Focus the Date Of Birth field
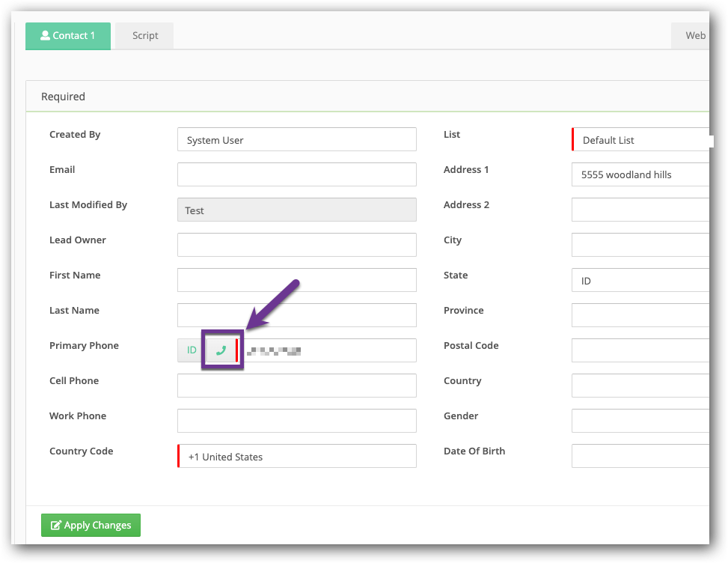 (x=640, y=456)
